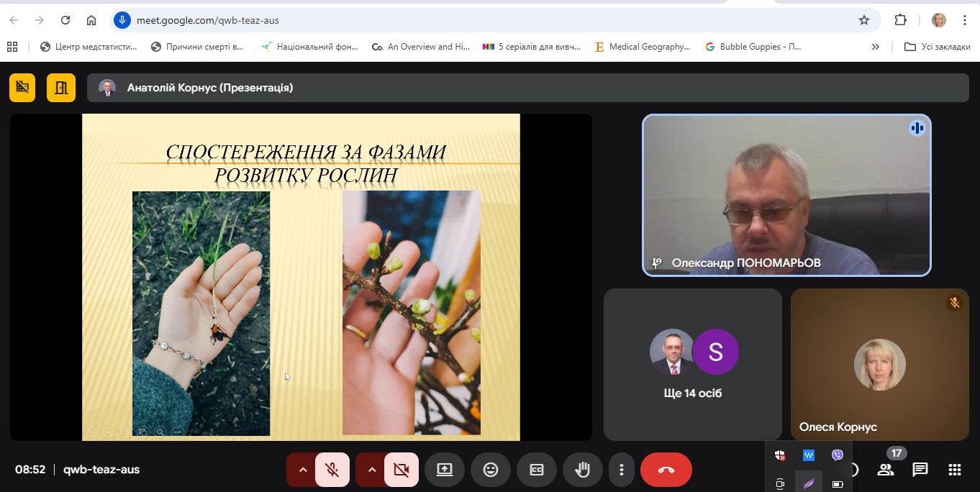Click the yellow crossed-out building icon
The width and height of the screenshot is (980, 492).
(22, 88)
